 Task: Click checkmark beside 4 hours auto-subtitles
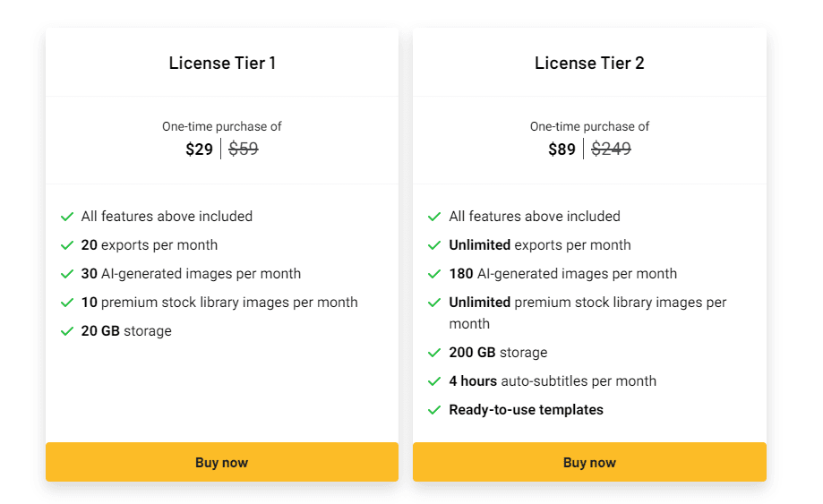click(434, 381)
